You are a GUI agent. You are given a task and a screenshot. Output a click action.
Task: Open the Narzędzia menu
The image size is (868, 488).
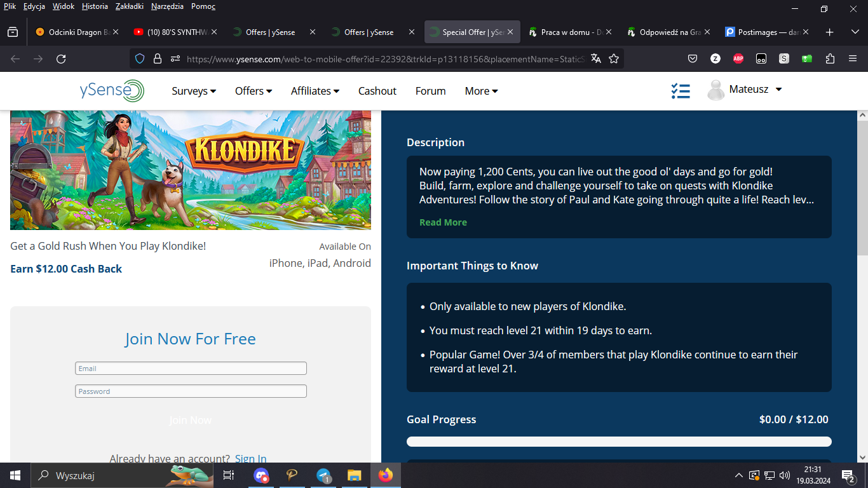(167, 6)
